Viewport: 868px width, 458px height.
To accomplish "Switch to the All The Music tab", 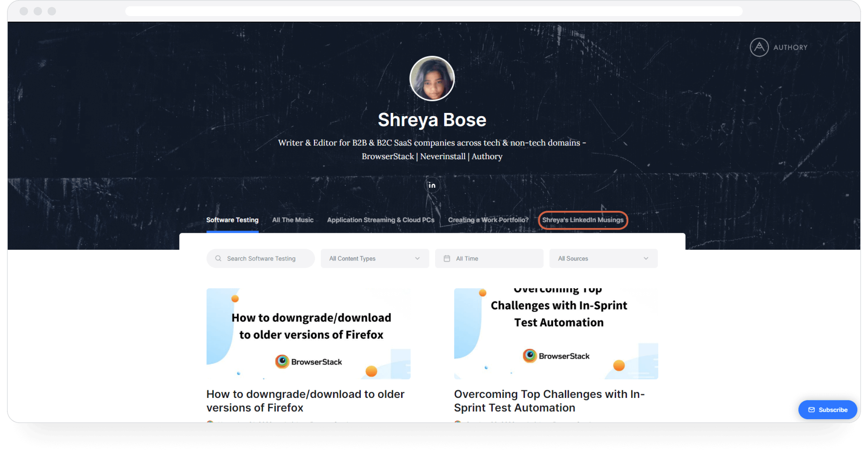I will coord(293,220).
